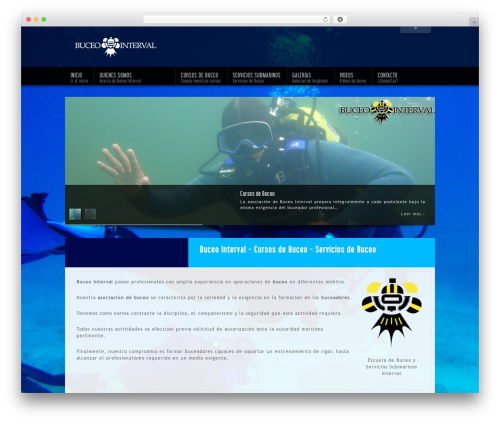The image size is (500, 423).
Task: Click the Leer más link in the slider
Action: point(413,214)
